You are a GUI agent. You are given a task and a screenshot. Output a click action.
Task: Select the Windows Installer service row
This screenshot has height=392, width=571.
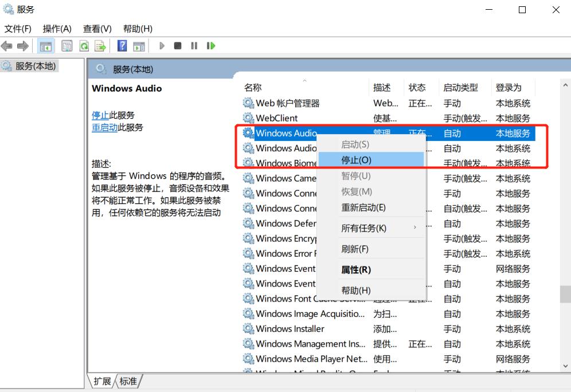click(388, 328)
